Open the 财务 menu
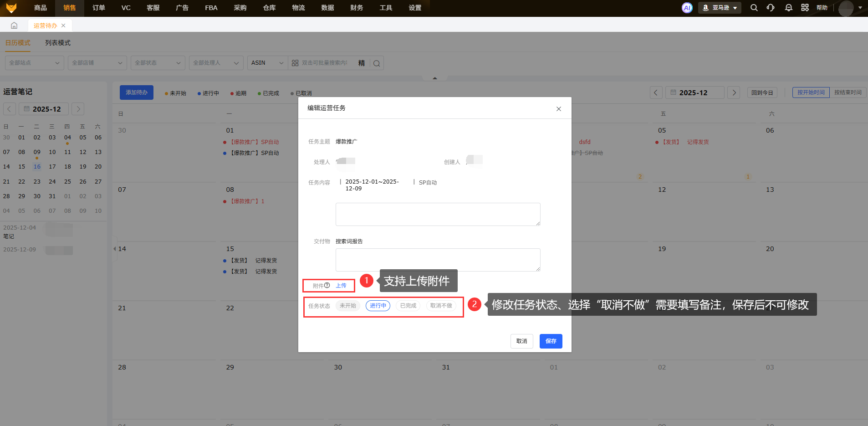868x426 pixels. pyautogui.click(x=357, y=8)
